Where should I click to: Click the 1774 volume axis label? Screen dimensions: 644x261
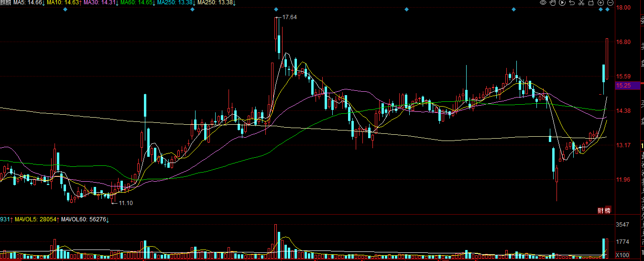tap(622, 242)
